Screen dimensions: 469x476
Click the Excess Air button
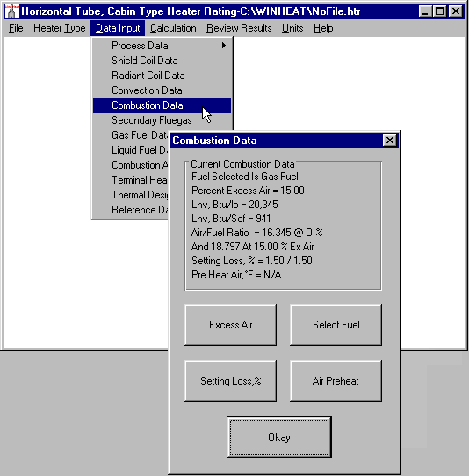[231, 325]
